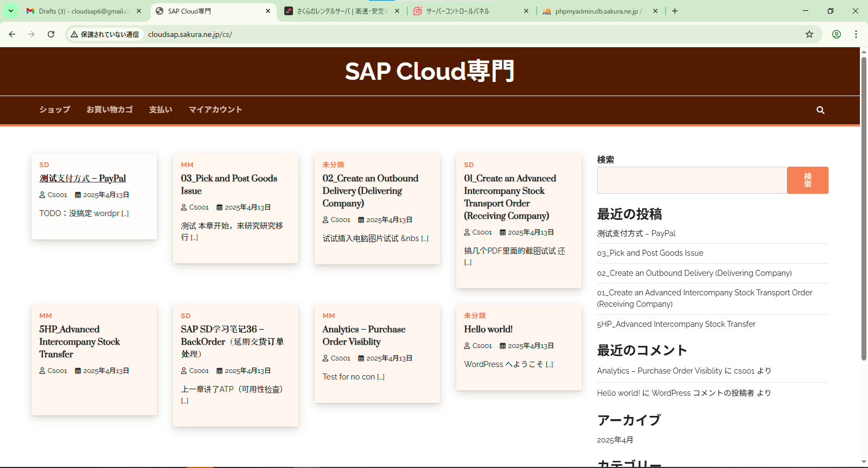Image resolution: width=868 pixels, height=468 pixels.
Task: Click date 2025年4月13日 on Analytics card
Action: 389,358
